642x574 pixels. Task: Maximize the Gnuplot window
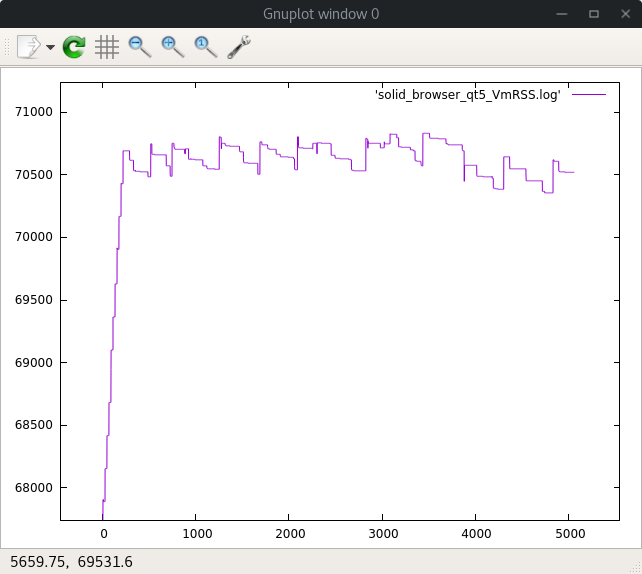coord(594,14)
